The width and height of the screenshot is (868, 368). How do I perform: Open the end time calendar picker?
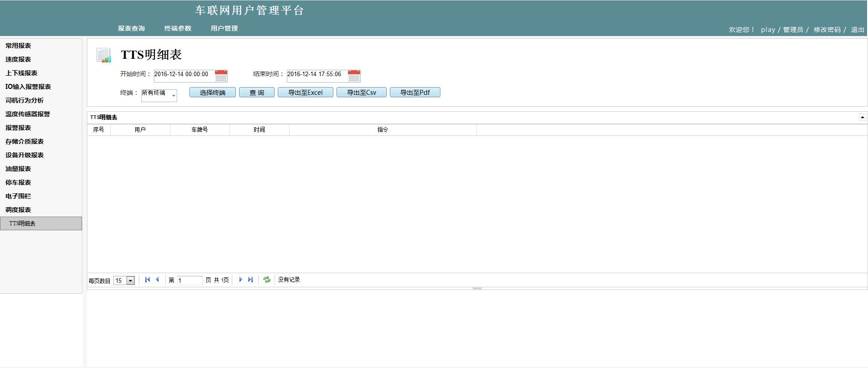point(354,76)
